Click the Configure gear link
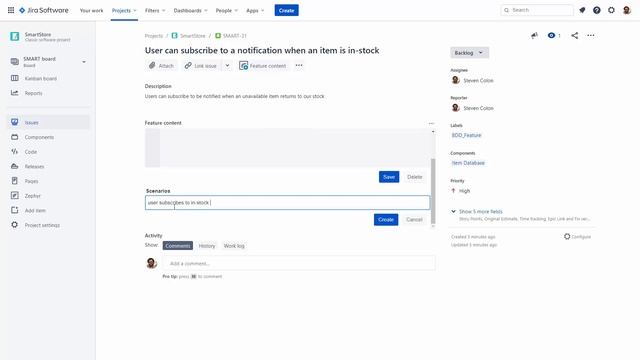The height and width of the screenshot is (360, 640). tap(578, 237)
